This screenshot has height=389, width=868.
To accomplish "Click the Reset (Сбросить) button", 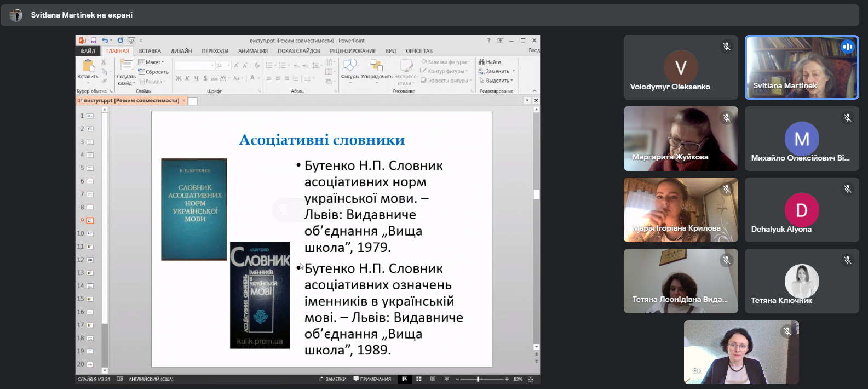I will pyautogui.click(x=154, y=72).
